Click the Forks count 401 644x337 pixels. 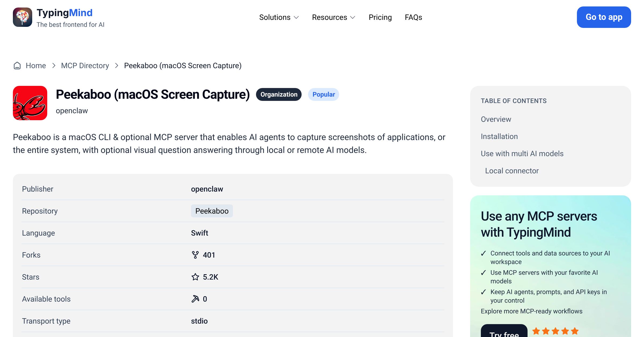(x=209, y=255)
